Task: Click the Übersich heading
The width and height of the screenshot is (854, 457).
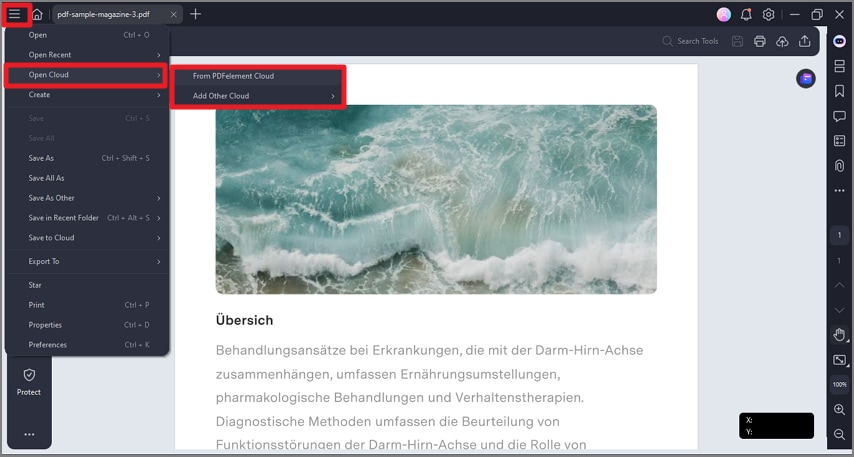Action: pyautogui.click(x=245, y=320)
